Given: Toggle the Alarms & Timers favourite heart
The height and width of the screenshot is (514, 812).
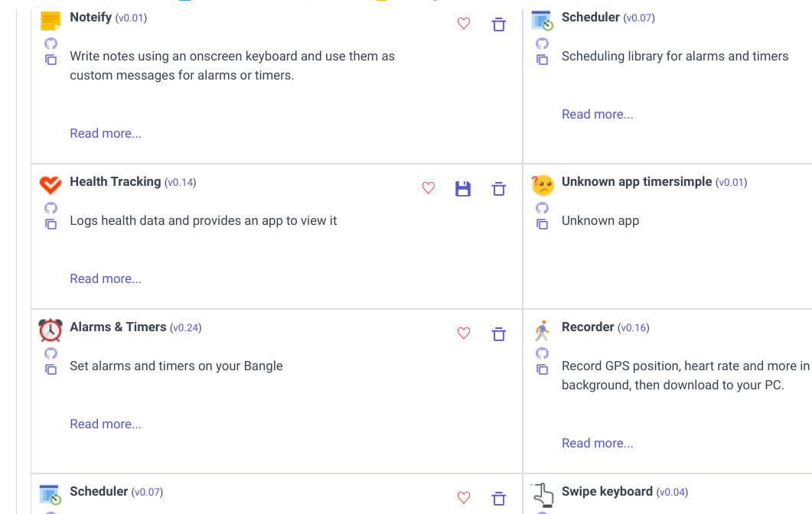Looking at the screenshot, I should tap(464, 333).
